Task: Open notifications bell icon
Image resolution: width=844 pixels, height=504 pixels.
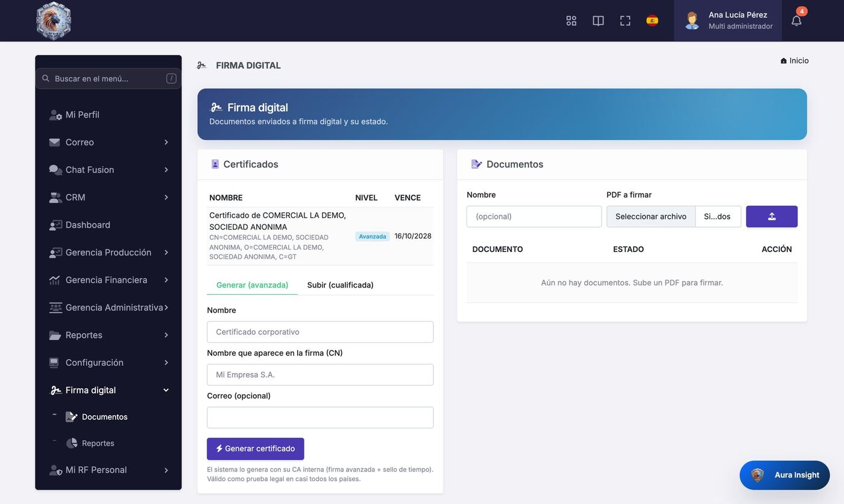Action: [796, 20]
